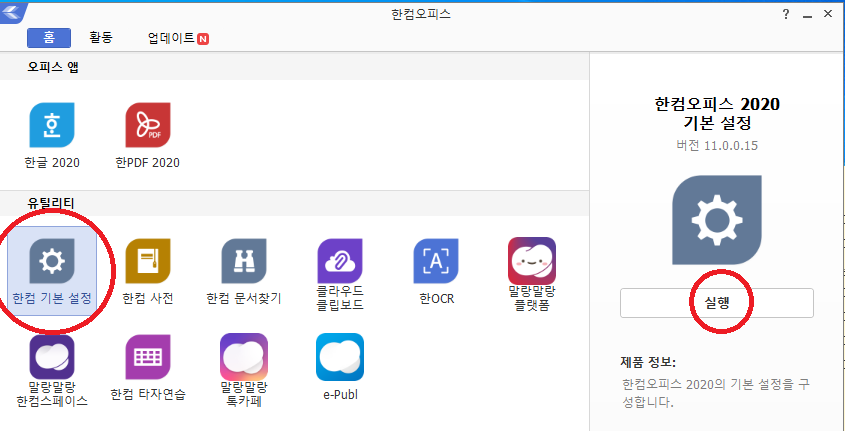Open the 한컴 사전 dictionary icon

(x=148, y=261)
